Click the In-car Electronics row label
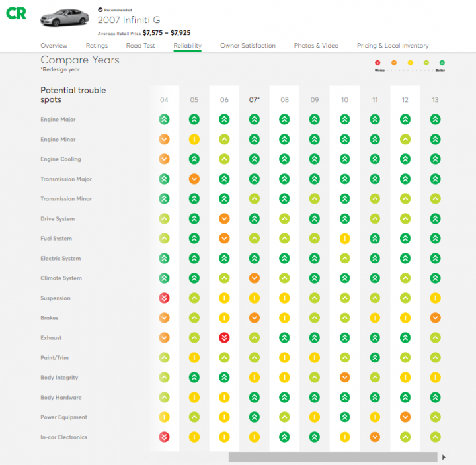 (x=63, y=437)
